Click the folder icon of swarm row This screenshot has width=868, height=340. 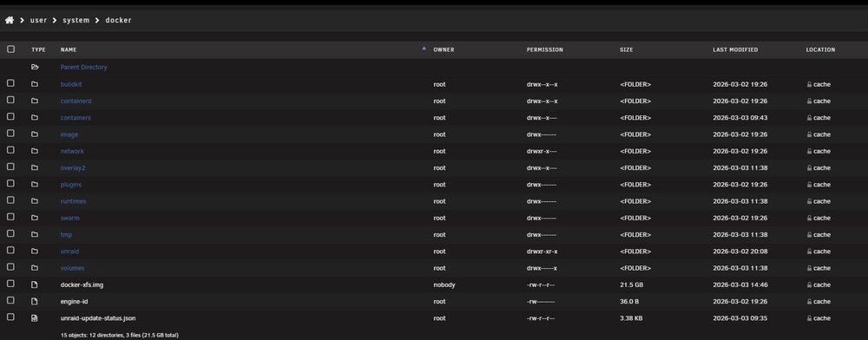point(35,218)
